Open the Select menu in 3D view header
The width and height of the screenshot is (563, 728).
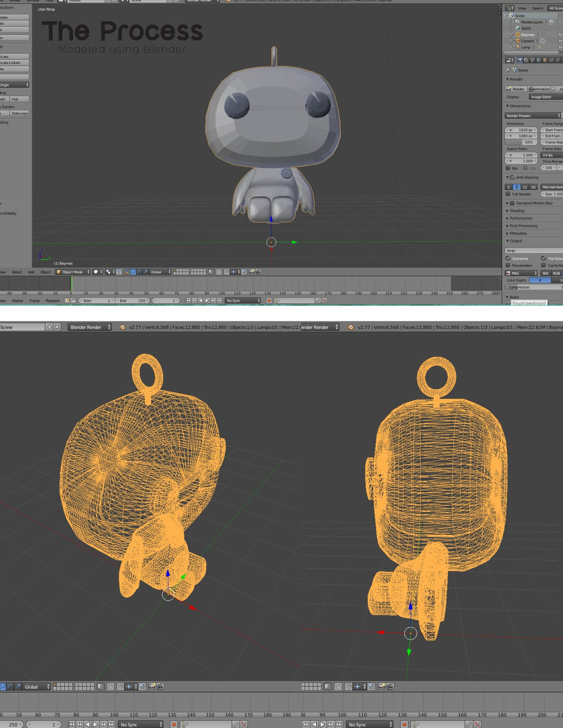click(x=17, y=272)
